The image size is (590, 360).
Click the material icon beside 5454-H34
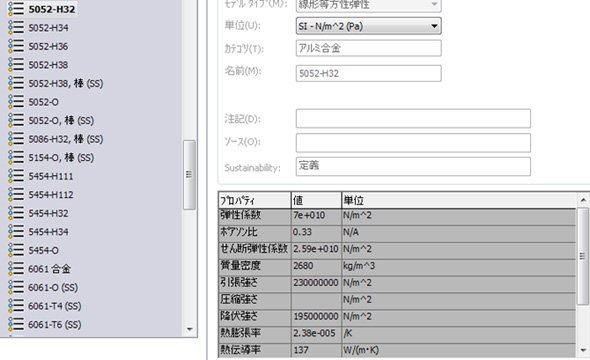(x=16, y=232)
